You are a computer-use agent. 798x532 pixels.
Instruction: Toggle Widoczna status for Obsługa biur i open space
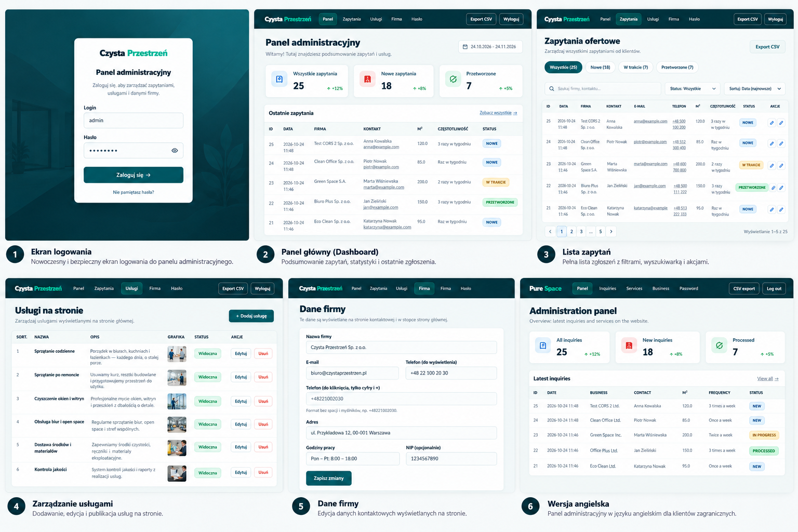click(208, 424)
